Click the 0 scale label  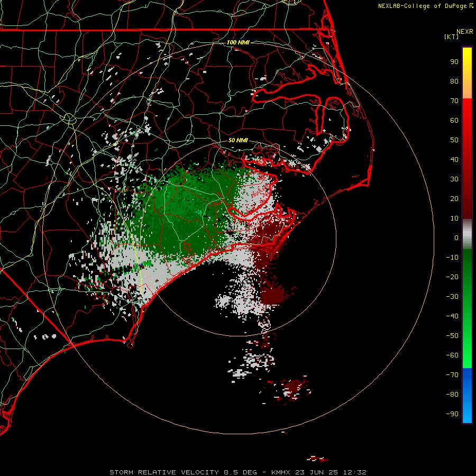[456, 238]
